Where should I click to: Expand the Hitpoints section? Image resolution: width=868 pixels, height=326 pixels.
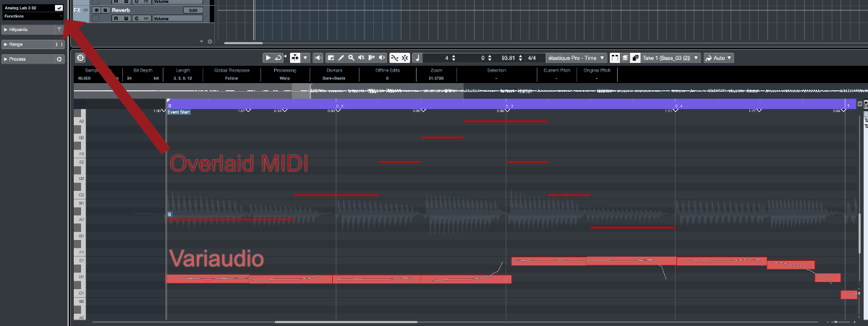coord(6,30)
